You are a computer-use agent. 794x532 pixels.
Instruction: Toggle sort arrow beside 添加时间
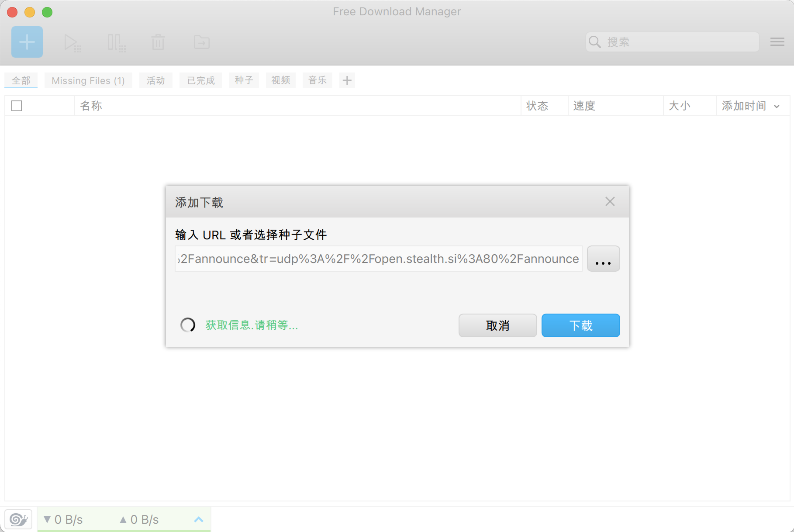(777, 106)
